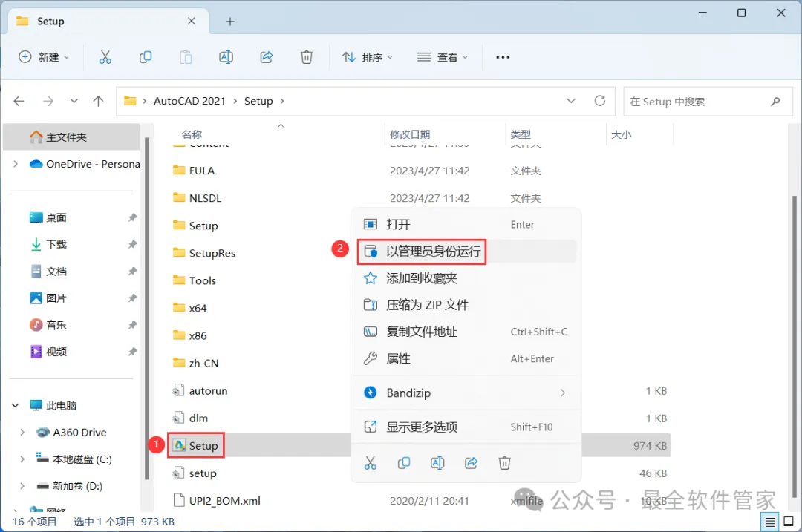Image resolution: width=802 pixels, height=532 pixels.
Task: Open 桌面 in the navigation pane
Action: 56,217
